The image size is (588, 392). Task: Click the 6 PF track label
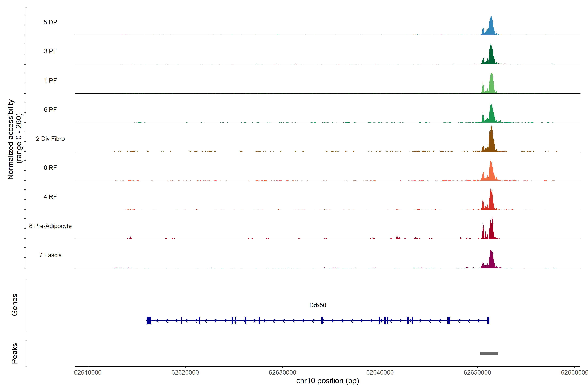[50, 109]
